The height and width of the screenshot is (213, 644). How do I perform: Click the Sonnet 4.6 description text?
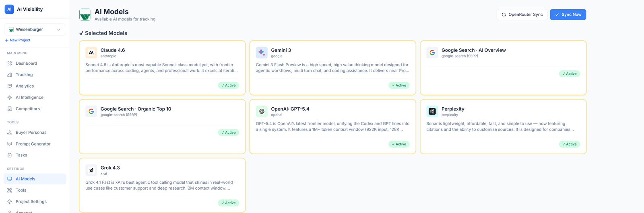coord(162,68)
